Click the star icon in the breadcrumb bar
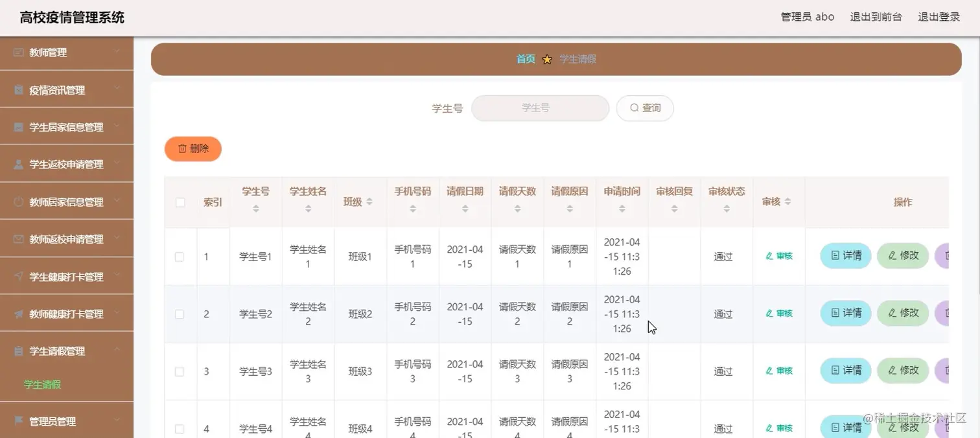 tap(547, 59)
